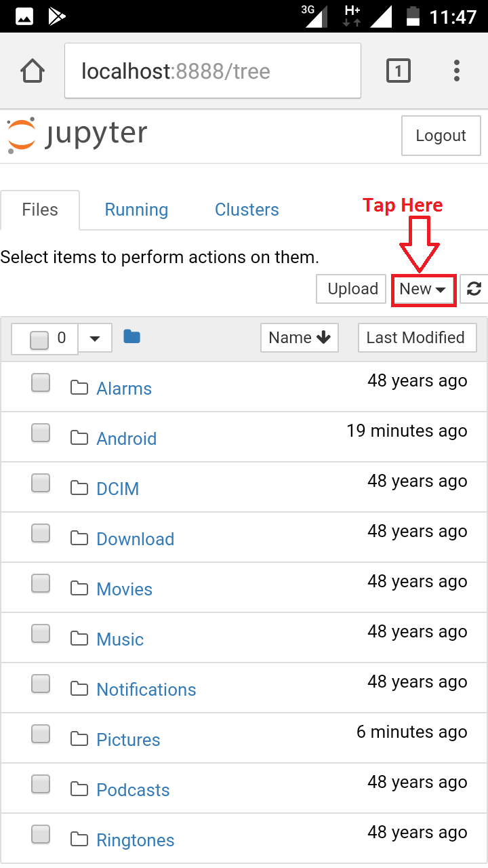The width and height of the screenshot is (488, 868).
Task: Check the checkbox next to Android
Action: pos(41,433)
